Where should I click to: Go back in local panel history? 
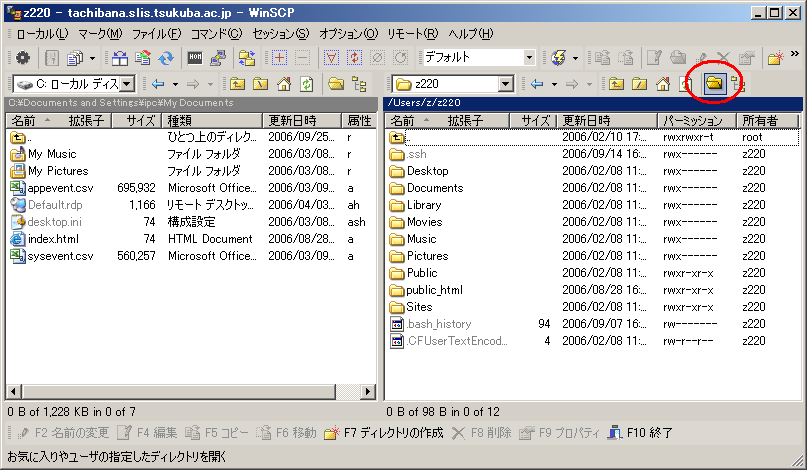pos(159,84)
